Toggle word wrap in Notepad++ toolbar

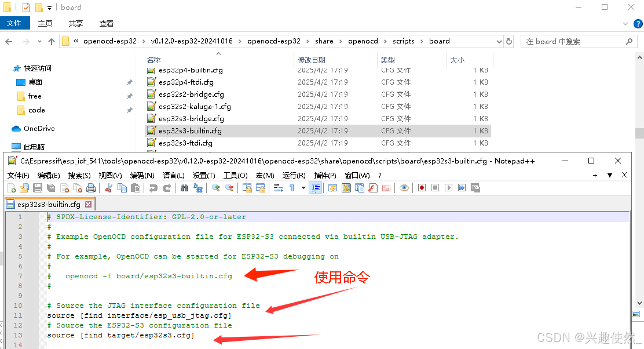279,188
